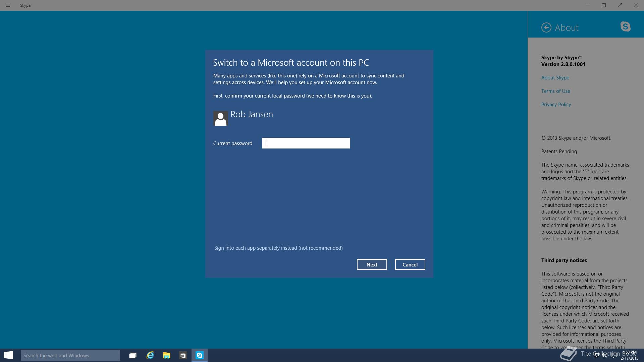Screen dimensions: 644x362
Task: Show hidden system tray icons
Action: [x=587, y=355]
